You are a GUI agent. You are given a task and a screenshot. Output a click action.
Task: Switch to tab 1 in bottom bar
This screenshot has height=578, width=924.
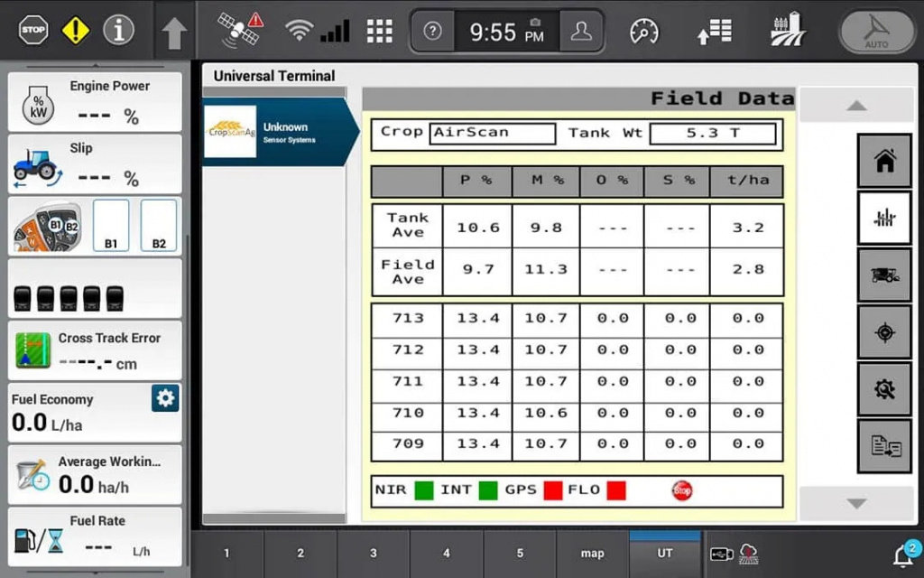point(226,554)
